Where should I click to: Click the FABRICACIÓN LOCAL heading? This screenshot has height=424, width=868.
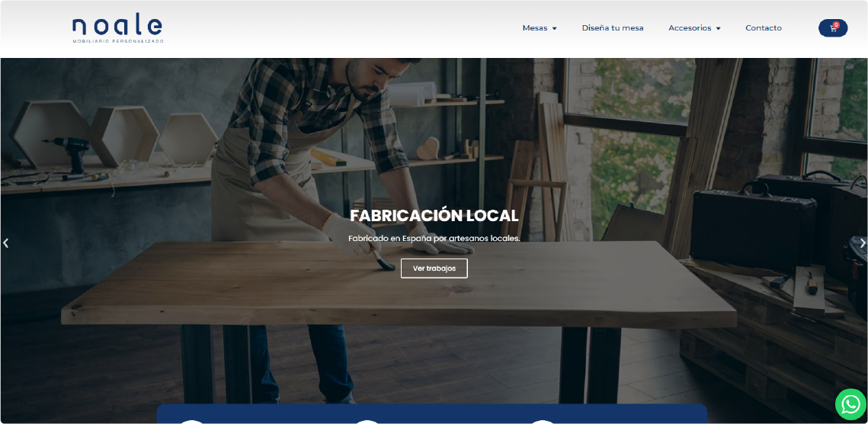point(434,216)
